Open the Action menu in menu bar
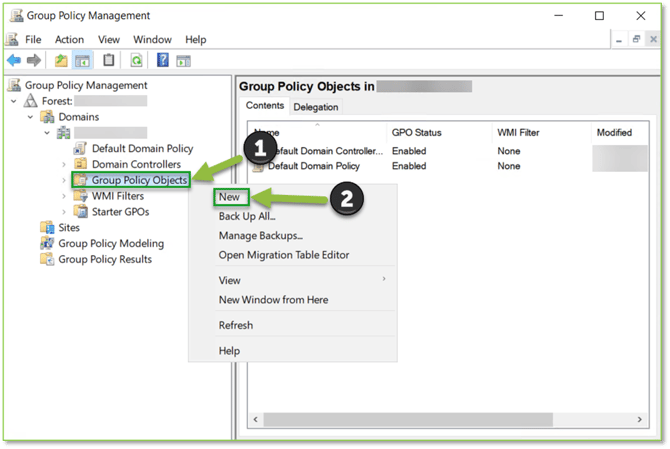The image size is (670, 449). 69,39
